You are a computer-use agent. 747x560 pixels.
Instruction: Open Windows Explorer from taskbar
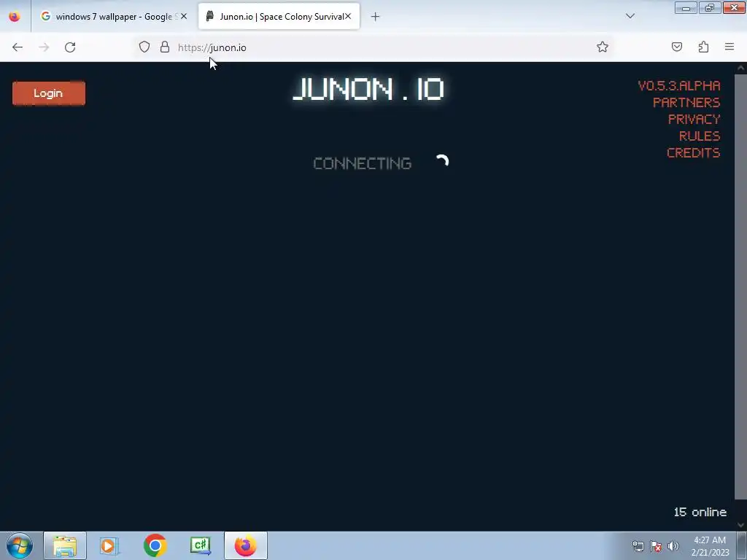(65, 545)
